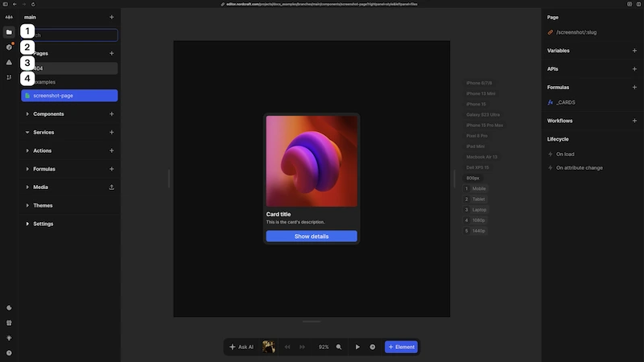Image resolution: width=644 pixels, height=362 pixels.
Task: Add a page formula in right panel
Action: click(x=634, y=87)
